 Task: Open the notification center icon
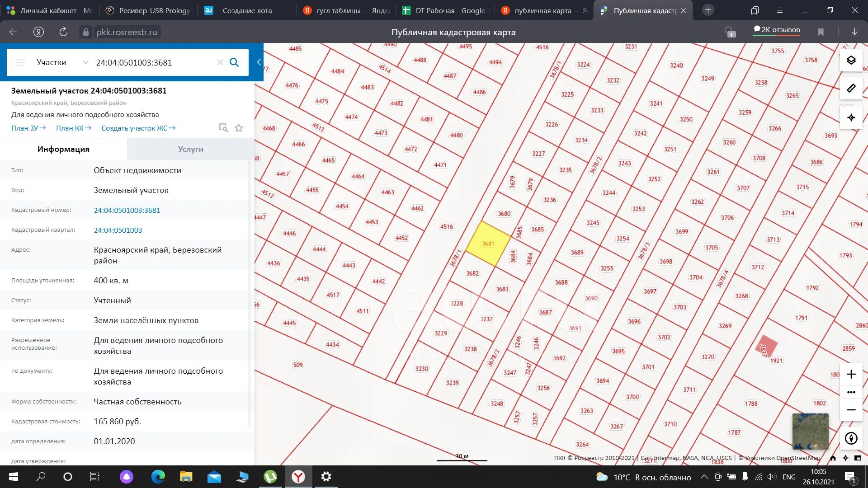click(x=850, y=477)
